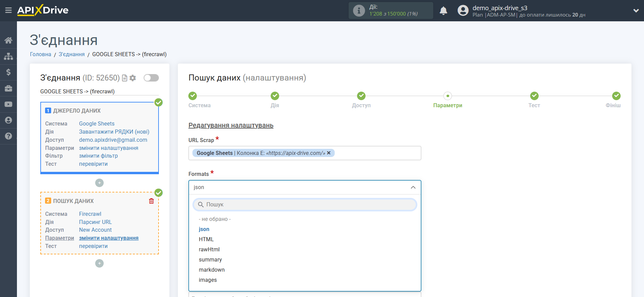Open the user profile sidebar icon

click(8, 120)
